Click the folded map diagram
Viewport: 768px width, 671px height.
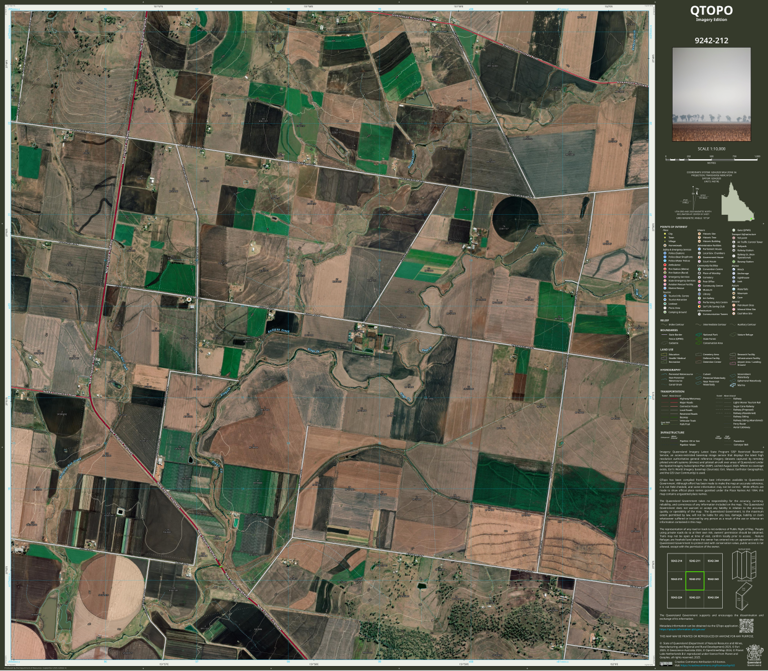click(x=744, y=564)
